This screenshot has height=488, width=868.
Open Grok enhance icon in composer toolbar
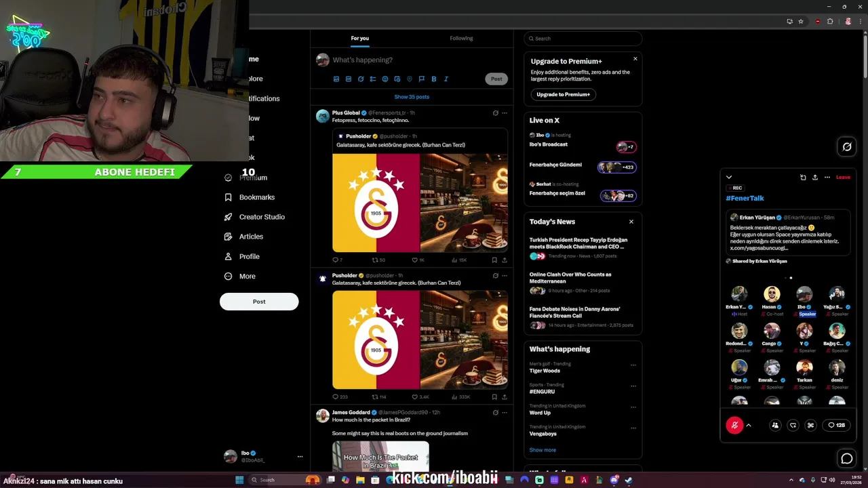click(361, 79)
